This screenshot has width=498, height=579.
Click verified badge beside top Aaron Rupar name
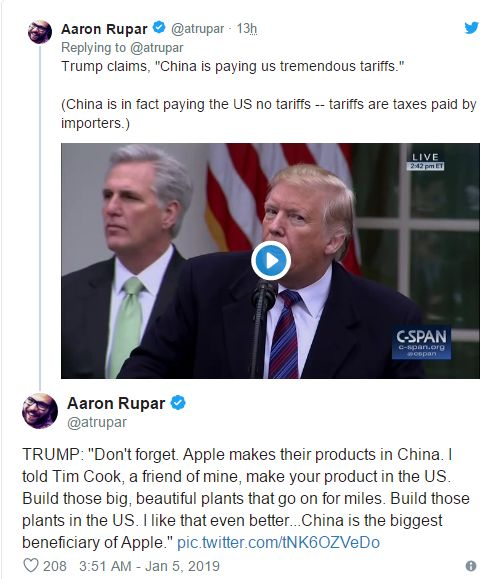click(159, 27)
